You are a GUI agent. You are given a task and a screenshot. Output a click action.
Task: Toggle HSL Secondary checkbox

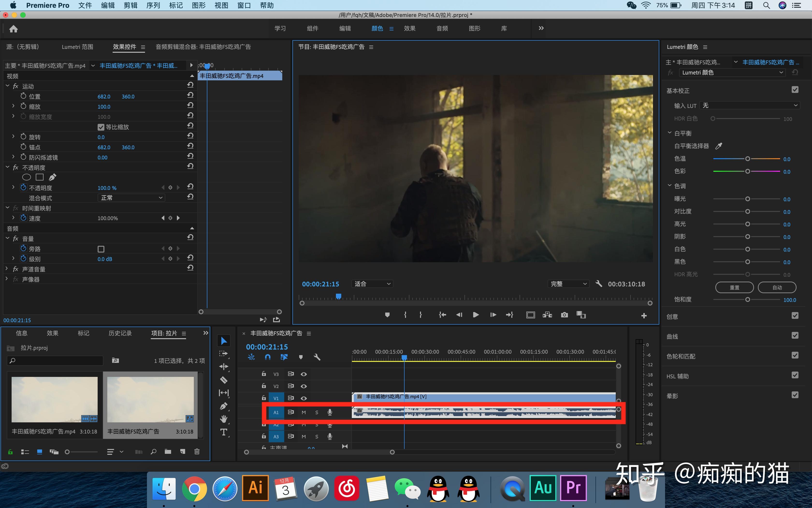[x=795, y=375]
